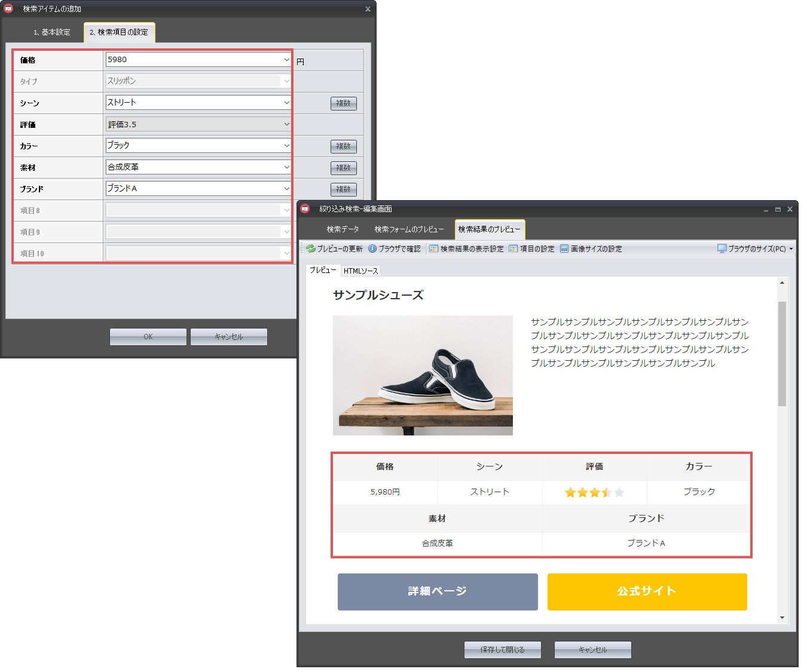Click the monitor icon for ブラウザのサイズ(PC)
The width and height of the screenshot is (807, 672).
[722, 248]
